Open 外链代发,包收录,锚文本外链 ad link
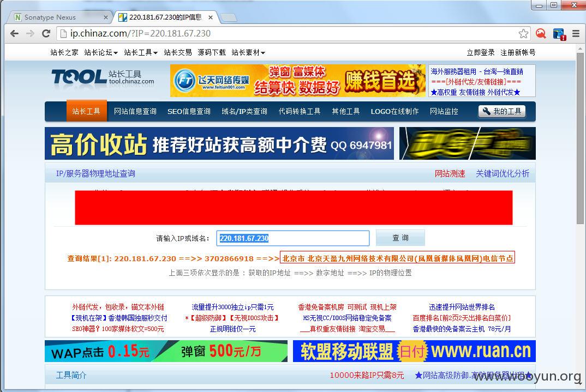Image resolution: width=586 pixels, height=392 pixels. click(x=118, y=307)
